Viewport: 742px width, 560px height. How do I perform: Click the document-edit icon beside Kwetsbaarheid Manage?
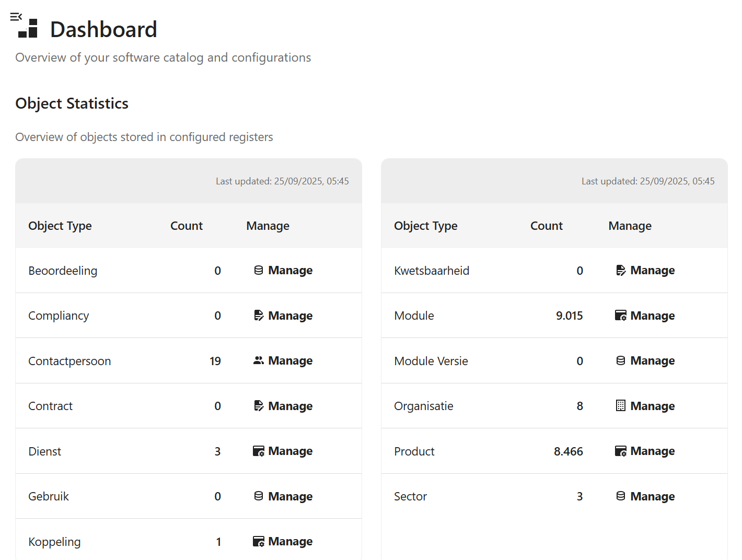tap(621, 270)
